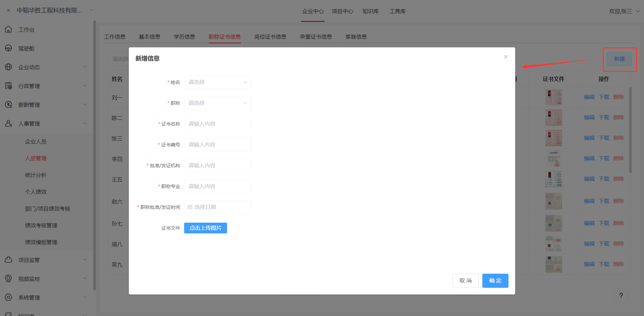Expand the 系统管理 menu chevron
The width and height of the screenshot is (644, 316).
coord(85,297)
